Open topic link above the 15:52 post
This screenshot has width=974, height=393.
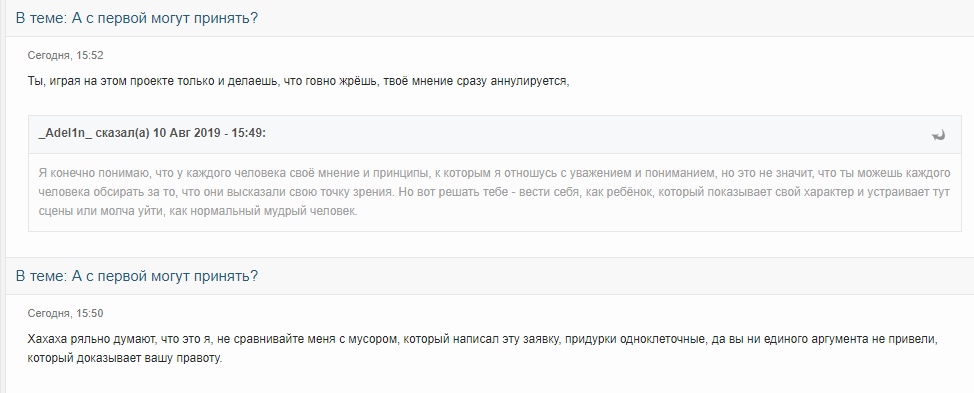click(x=137, y=18)
